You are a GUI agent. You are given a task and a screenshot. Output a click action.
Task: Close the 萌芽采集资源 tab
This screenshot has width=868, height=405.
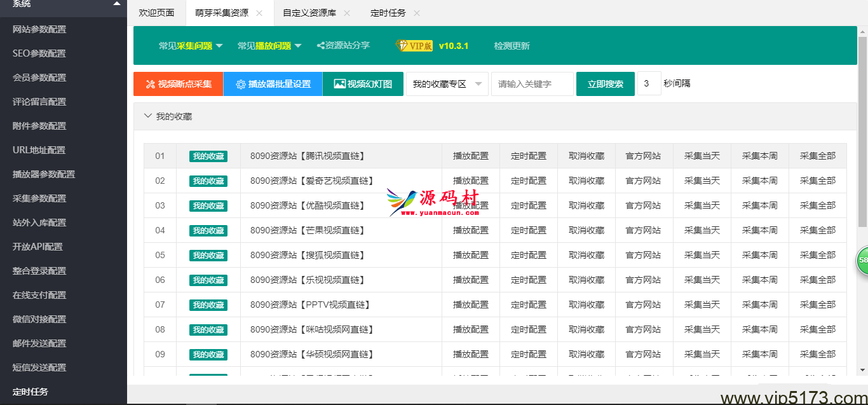click(259, 13)
